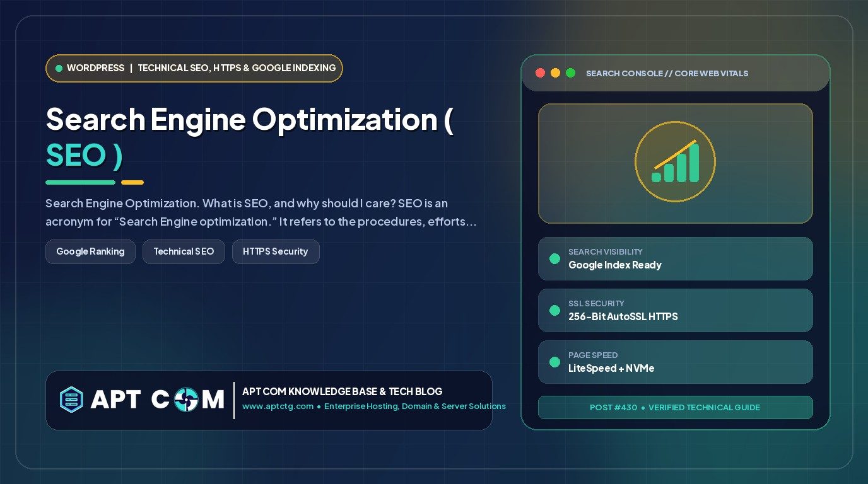Click the status dot next to SSL Security
Screen dimensions: 868x484
coord(554,310)
